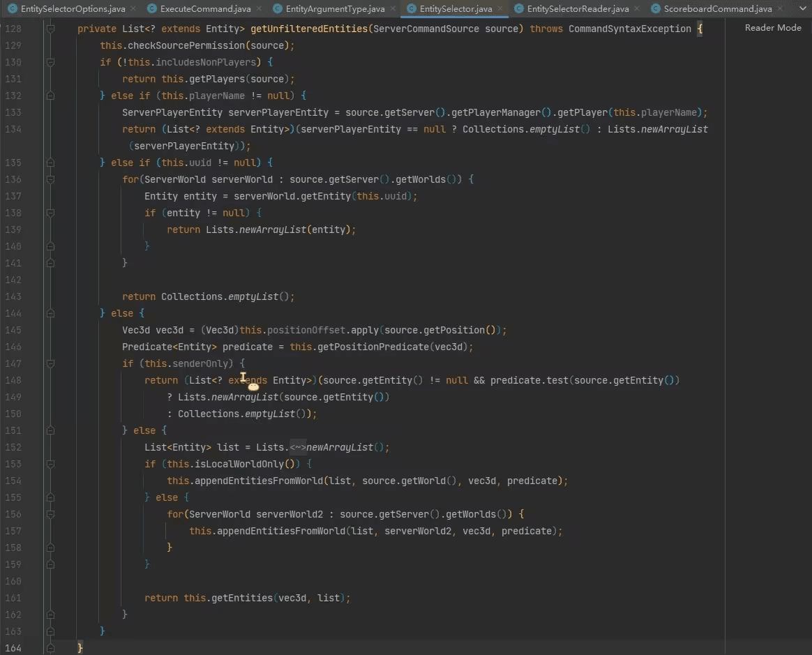The image size is (812, 655).
Task: Collapse the senderOnly if block at line 147
Action: (x=50, y=363)
